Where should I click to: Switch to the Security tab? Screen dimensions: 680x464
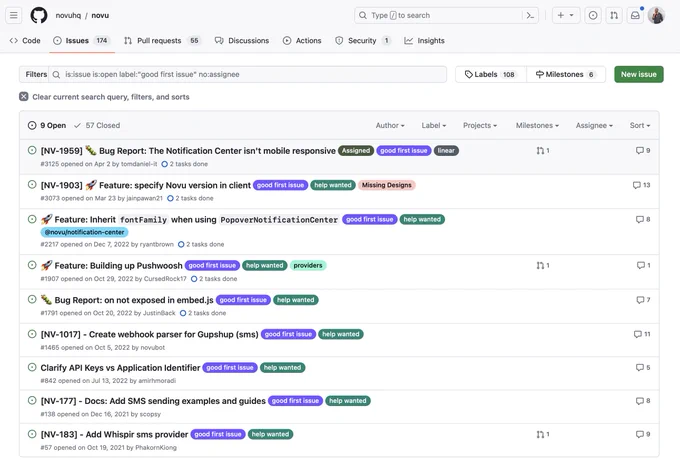coord(363,40)
